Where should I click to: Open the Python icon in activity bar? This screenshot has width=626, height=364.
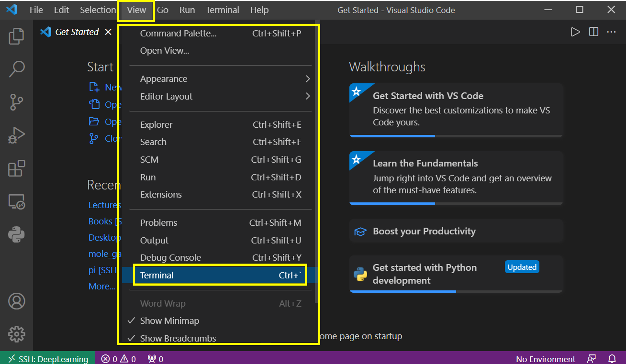click(16, 235)
